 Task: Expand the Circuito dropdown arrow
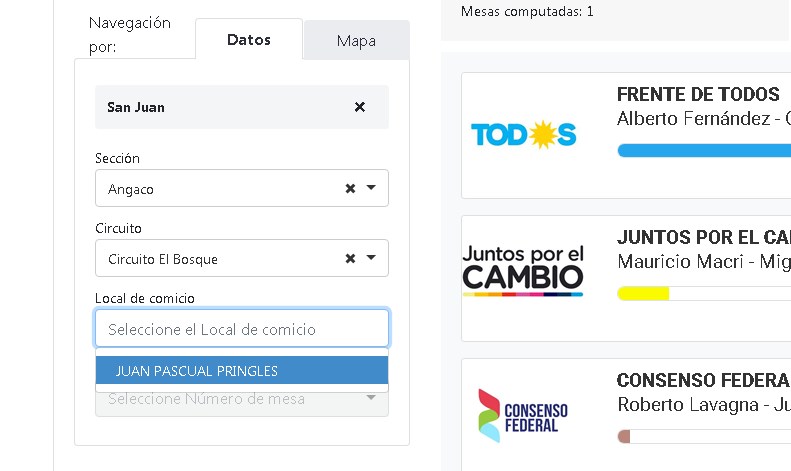click(372, 258)
